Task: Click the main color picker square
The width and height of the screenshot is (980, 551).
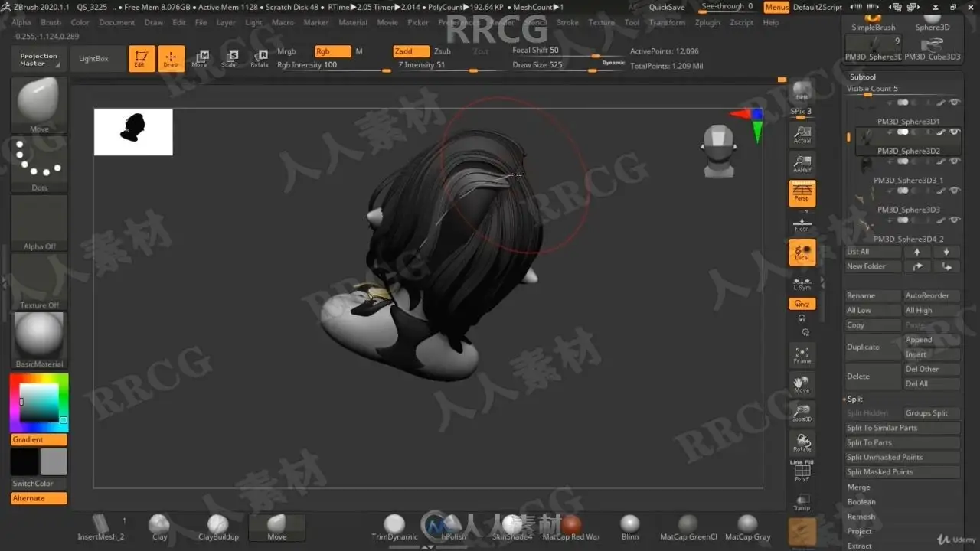Action: tap(39, 403)
